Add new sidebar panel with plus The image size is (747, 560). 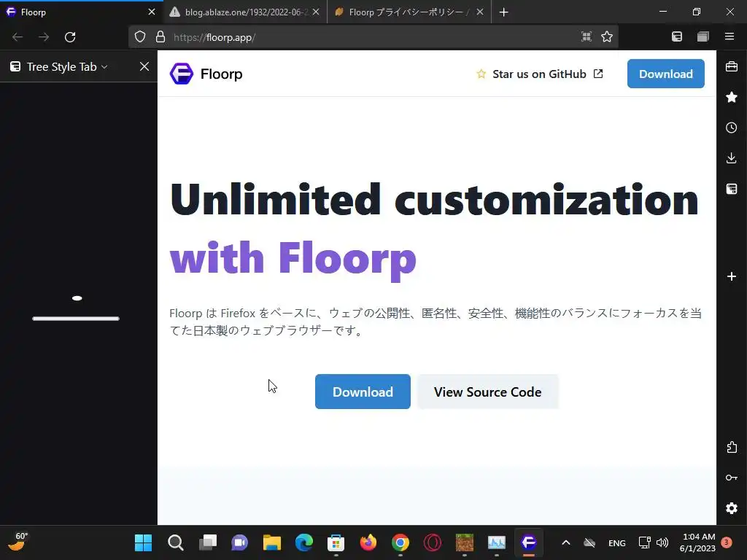pos(732,276)
